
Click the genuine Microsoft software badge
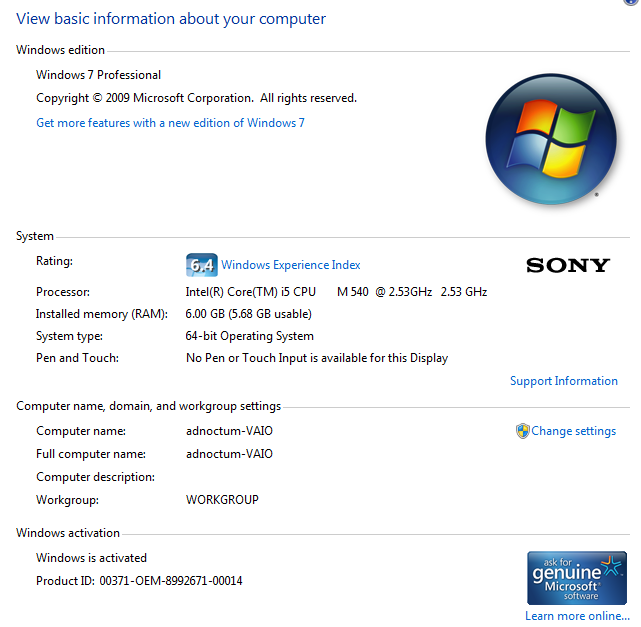click(x=577, y=578)
